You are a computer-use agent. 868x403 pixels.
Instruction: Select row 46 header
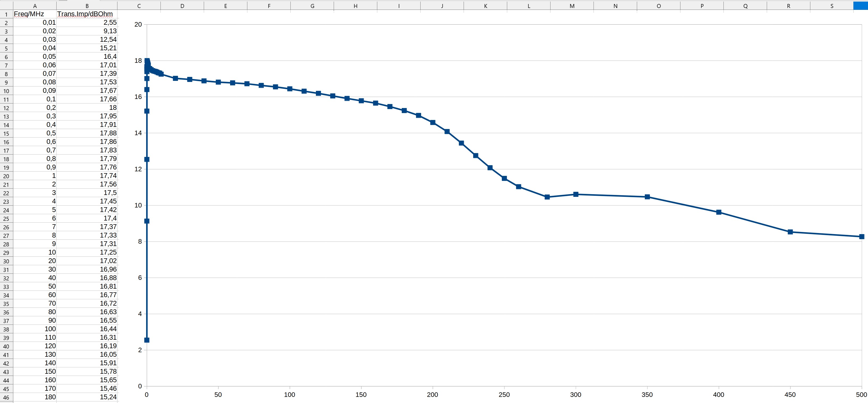coord(6,397)
